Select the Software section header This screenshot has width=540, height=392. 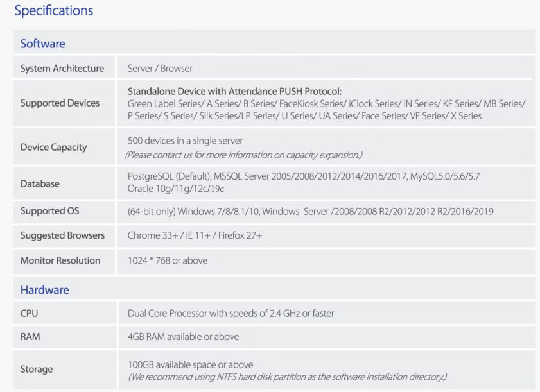coord(42,44)
